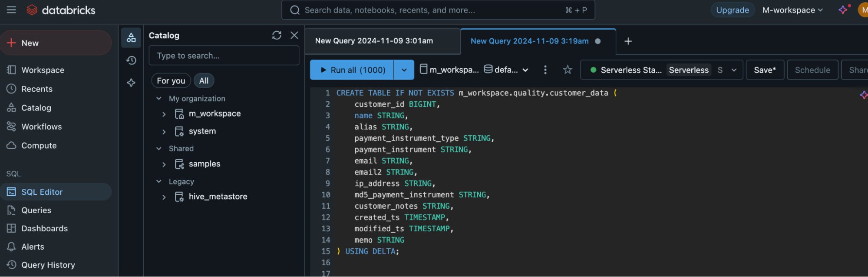Expand the samples catalog

164,164
